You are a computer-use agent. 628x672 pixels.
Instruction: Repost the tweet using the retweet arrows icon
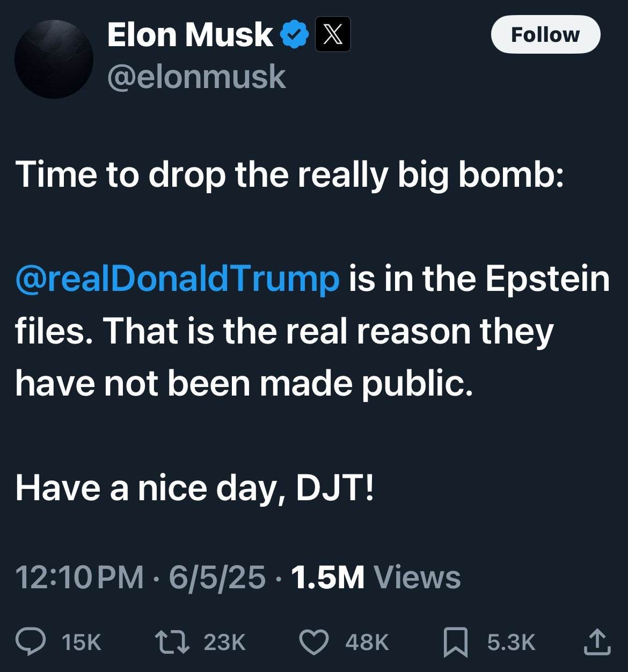pos(172,642)
